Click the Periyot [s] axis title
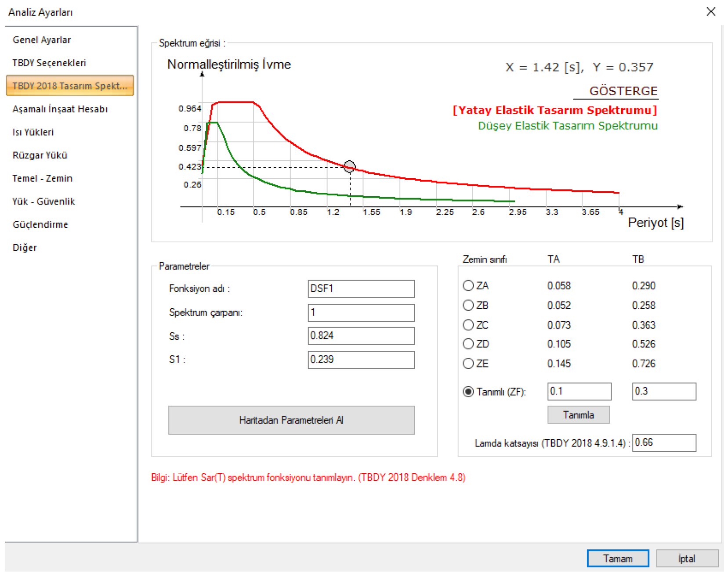 (x=656, y=223)
